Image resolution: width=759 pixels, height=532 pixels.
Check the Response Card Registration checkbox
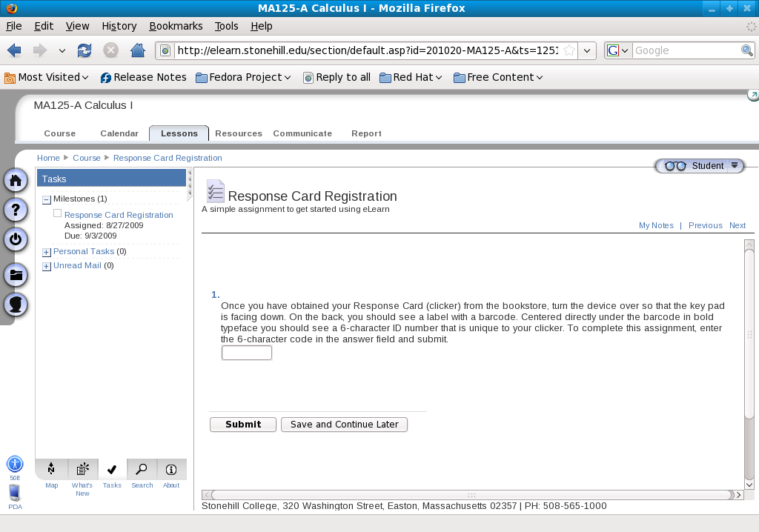pos(58,213)
